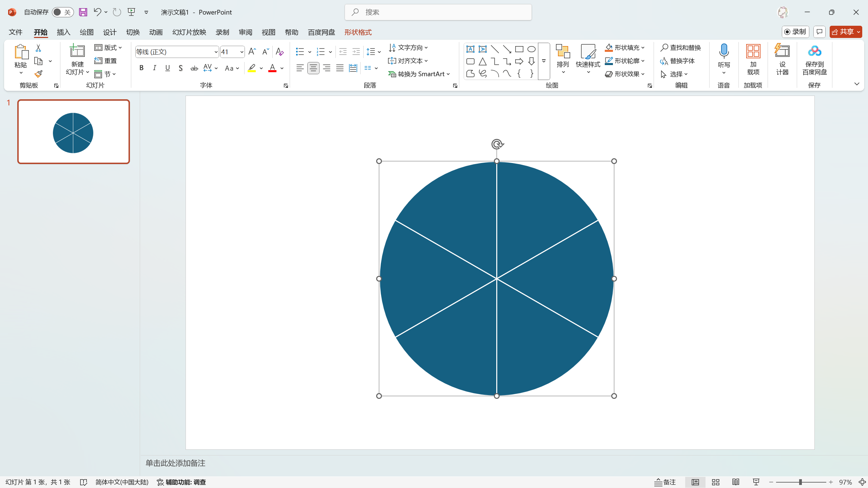The height and width of the screenshot is (488, 868).
Task: Open the comments pane icon
Action: pyautogui.click(x=819, y=32)
